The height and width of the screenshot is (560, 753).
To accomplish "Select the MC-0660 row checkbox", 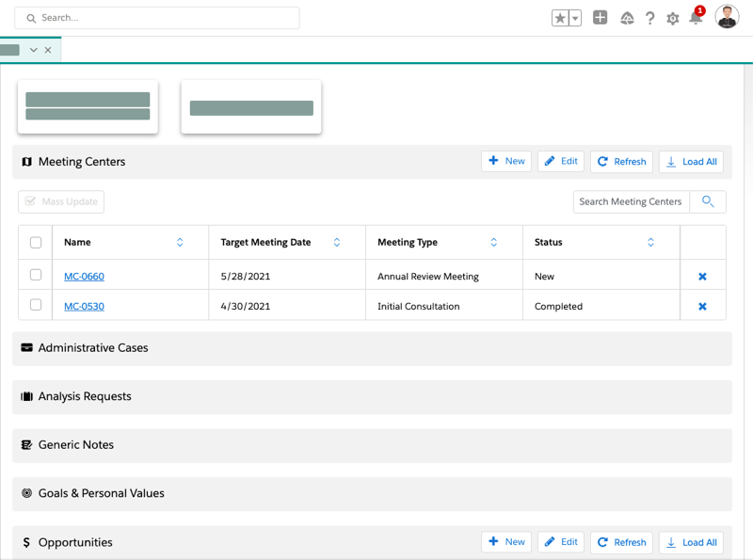I will tap(36, 276).
